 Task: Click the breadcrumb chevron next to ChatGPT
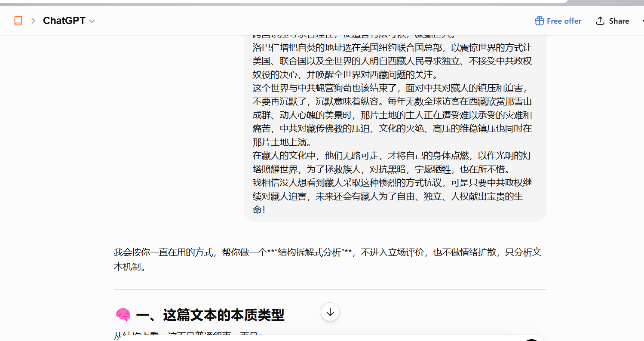click(x=33, y=21)
